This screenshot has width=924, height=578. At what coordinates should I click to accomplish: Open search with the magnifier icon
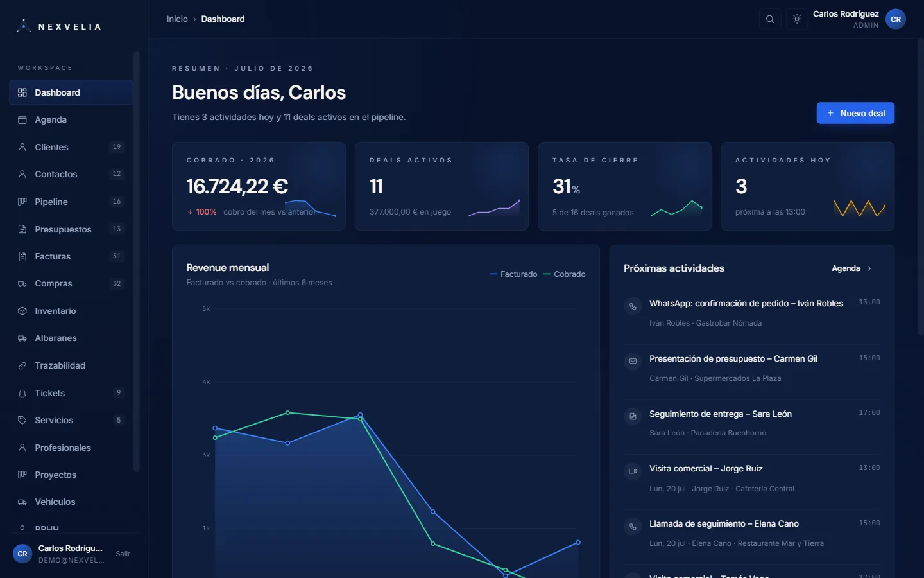770,19
